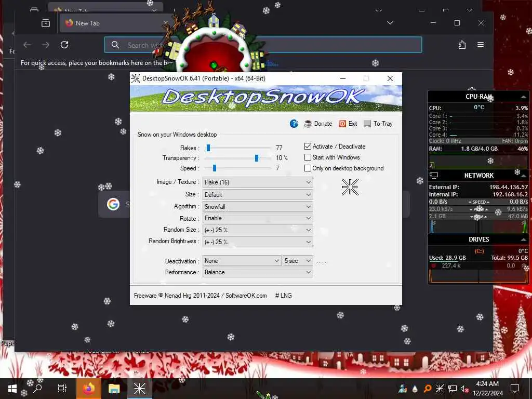Open File Explorer from taskbar

tap(114, 389)
